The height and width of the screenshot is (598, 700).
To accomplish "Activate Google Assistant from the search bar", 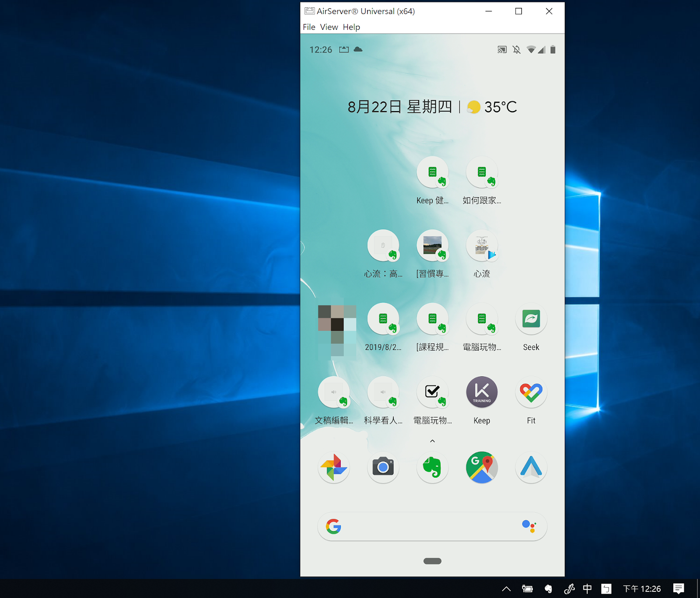I will tap(529, 526).
